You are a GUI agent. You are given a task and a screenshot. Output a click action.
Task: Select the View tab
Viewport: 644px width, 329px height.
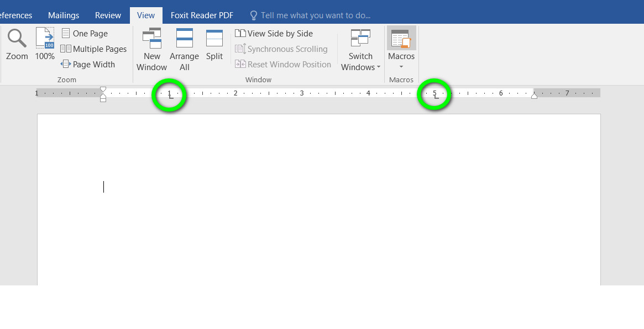[x=146, y=15]
